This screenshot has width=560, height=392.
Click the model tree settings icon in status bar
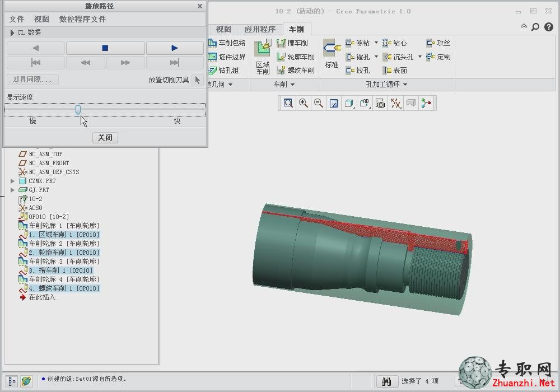[x=12, y=381]
